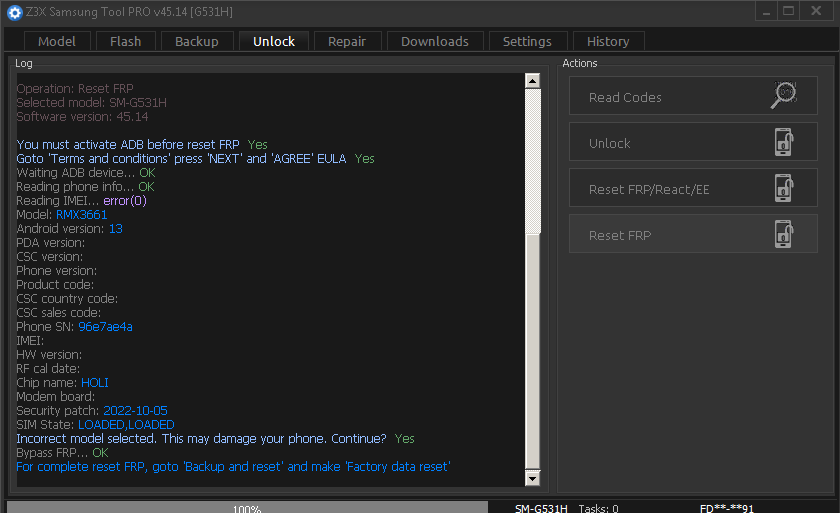The image size is (840, 513).
Task: Click the Android version value 13
Action: (x=116, y=229)
